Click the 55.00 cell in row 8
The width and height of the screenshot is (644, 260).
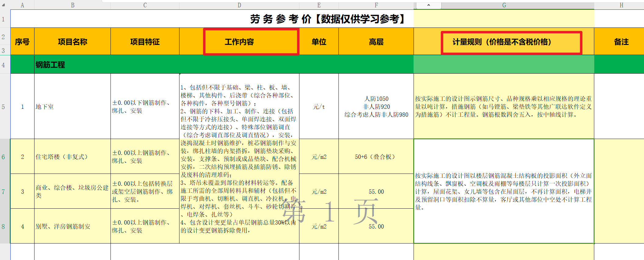pos(376,226)
